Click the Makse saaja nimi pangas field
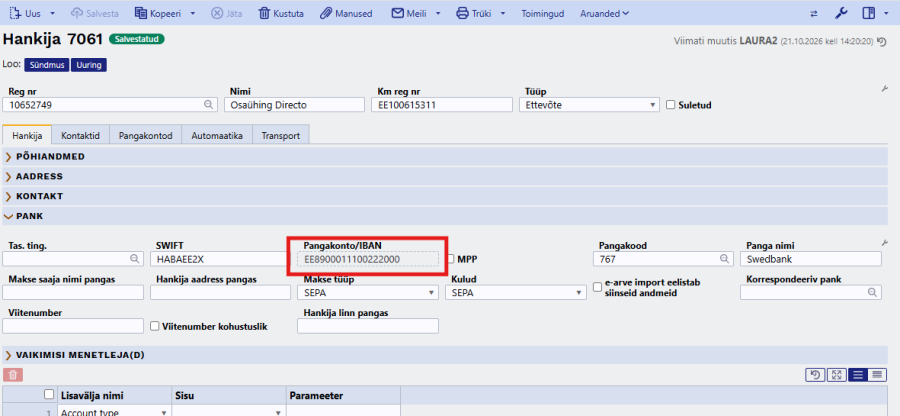Screen dimensions: 900x416 point(73,292)
